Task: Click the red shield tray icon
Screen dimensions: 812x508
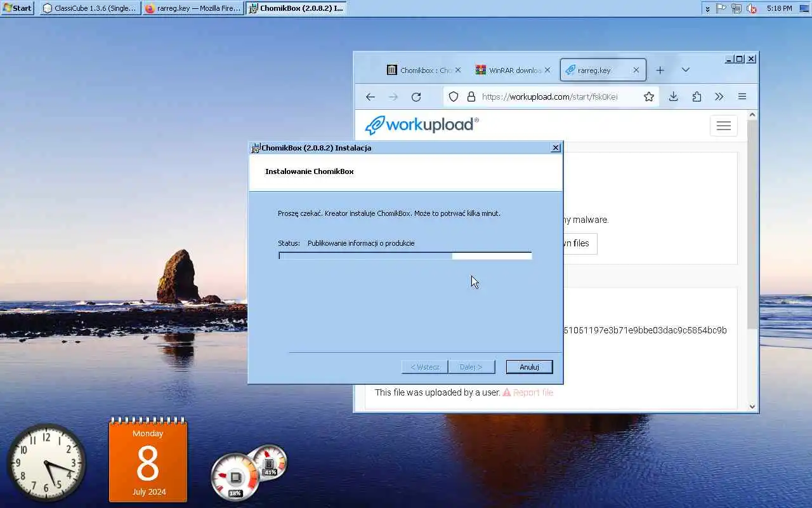Action: [x=752, y=8]
